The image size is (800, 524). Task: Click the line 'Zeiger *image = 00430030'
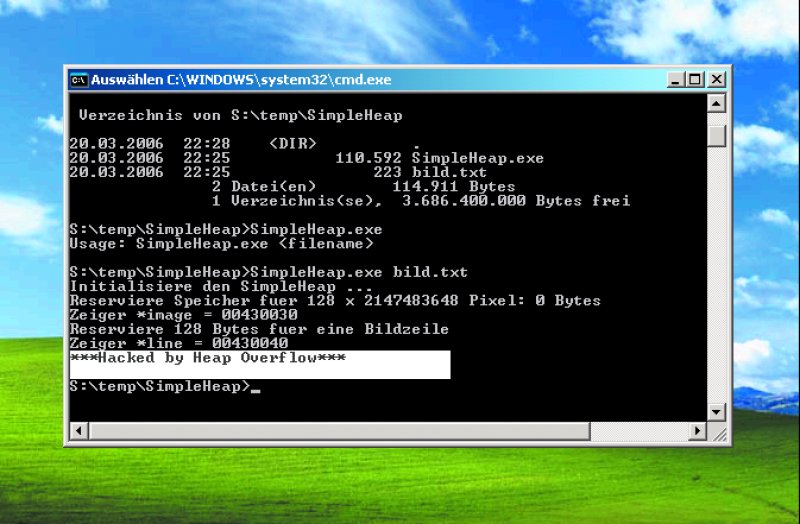pyautogui.click(x=184, y=315)
